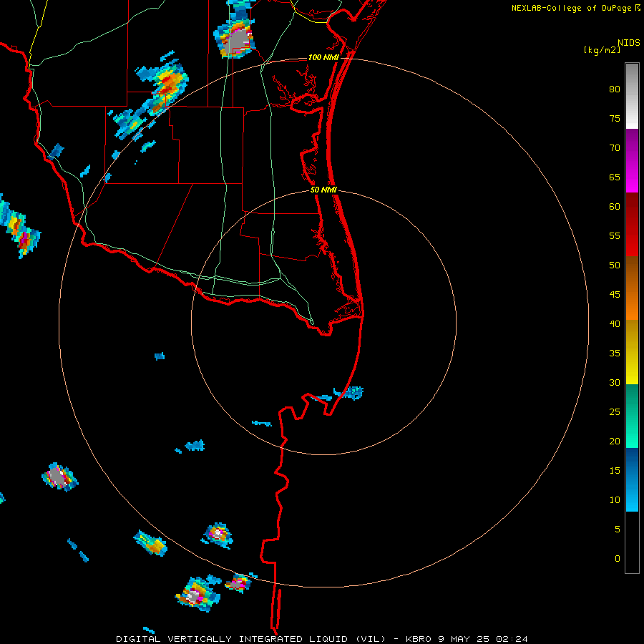Click the red segment of the color bar
Screen dimensions: 644x644
[x=632, y=225]
